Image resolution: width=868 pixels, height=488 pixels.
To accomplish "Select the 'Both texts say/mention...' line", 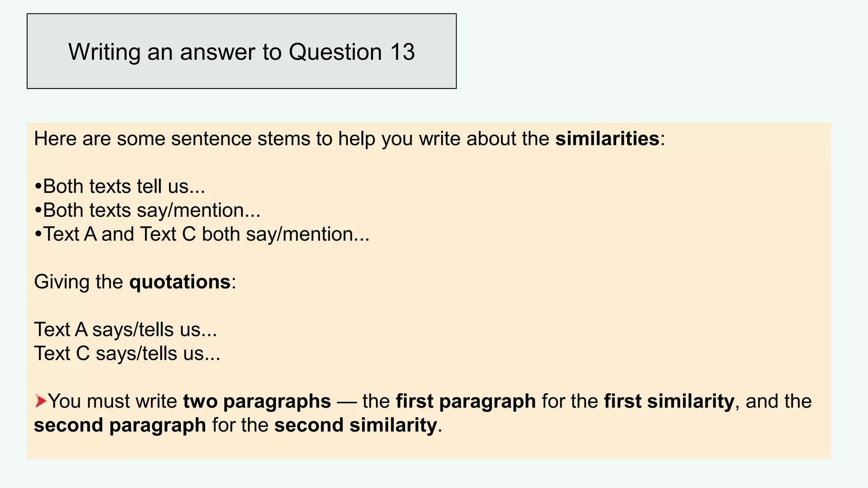I will point(151,211).
